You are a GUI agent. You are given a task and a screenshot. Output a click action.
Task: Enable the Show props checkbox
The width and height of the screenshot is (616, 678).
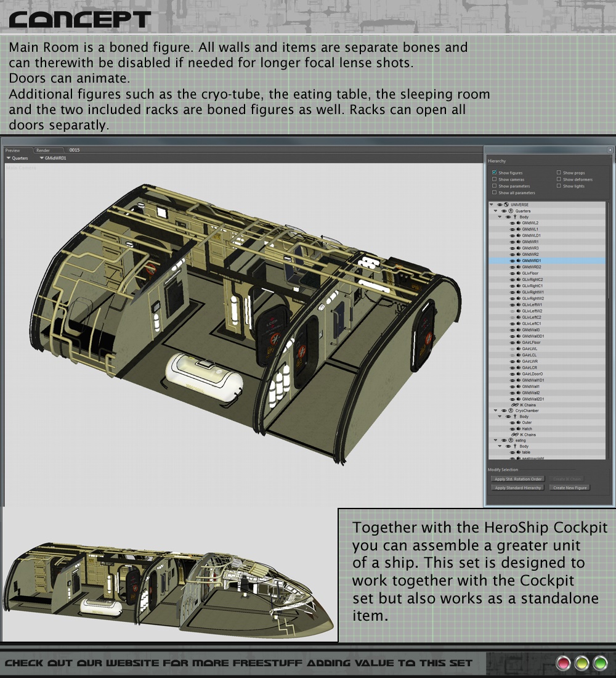559,173
